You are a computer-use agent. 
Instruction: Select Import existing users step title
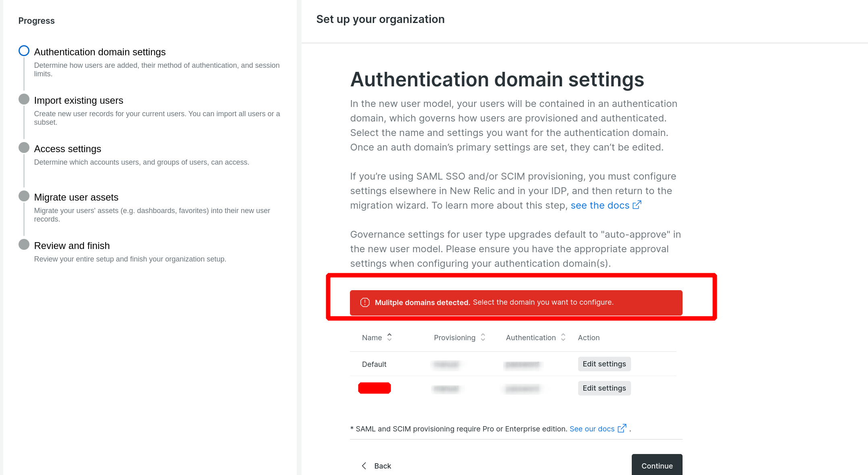[79, 100]
